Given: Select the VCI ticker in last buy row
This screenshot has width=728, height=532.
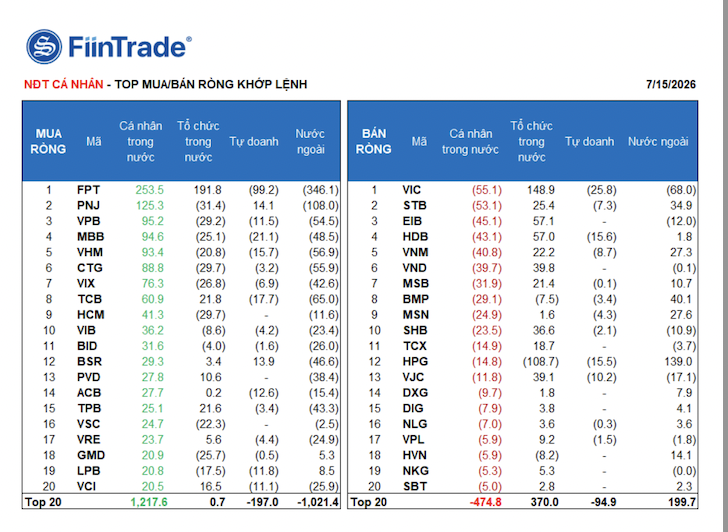Looking at the screenshot, I should [86, 487].
